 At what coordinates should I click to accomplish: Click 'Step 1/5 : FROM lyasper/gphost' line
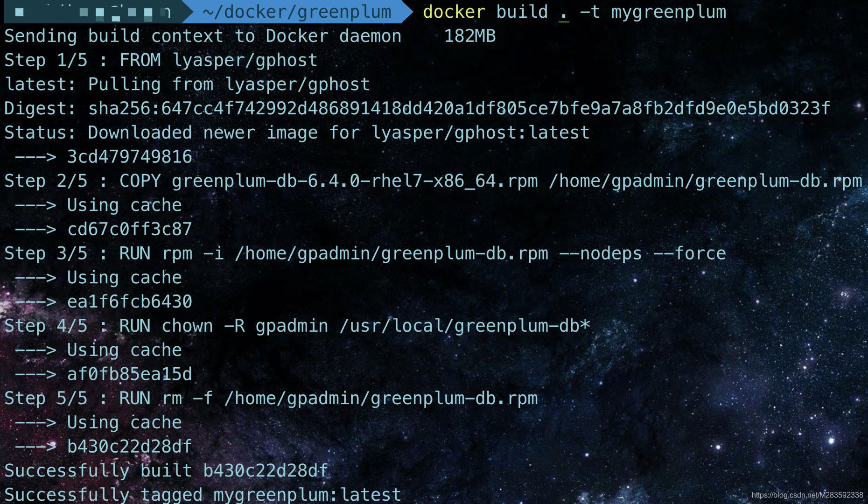point(161,61)
